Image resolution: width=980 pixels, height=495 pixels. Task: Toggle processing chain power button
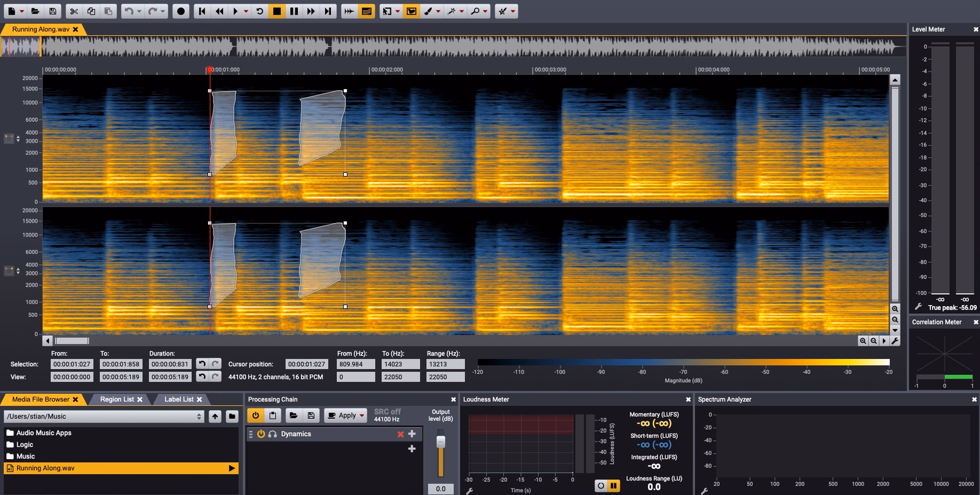coord(255,416)
